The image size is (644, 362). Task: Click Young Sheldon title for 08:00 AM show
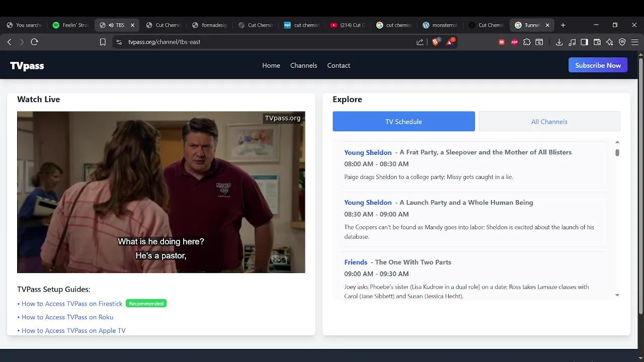pyautogui.click(x=368, y=152)
